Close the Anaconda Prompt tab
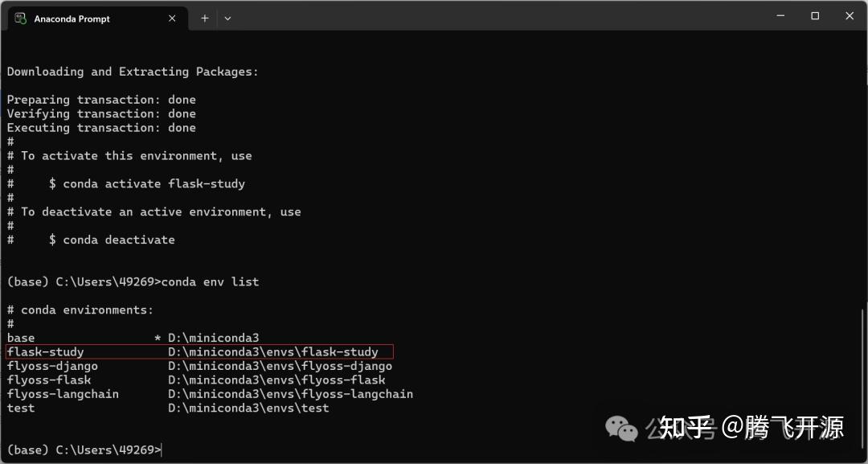This screenshot has height=464, width=868. click(172, 18)
